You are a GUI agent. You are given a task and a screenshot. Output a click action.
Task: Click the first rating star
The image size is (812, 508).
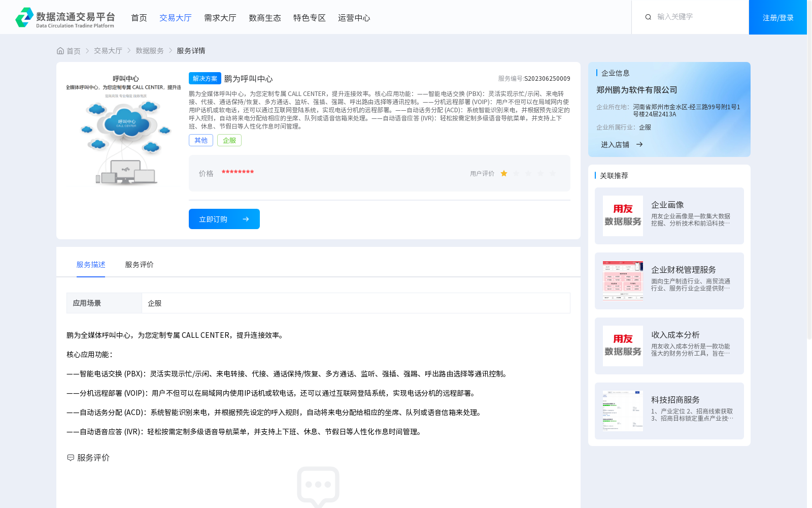pyautogui.click(x=504, y=174)
